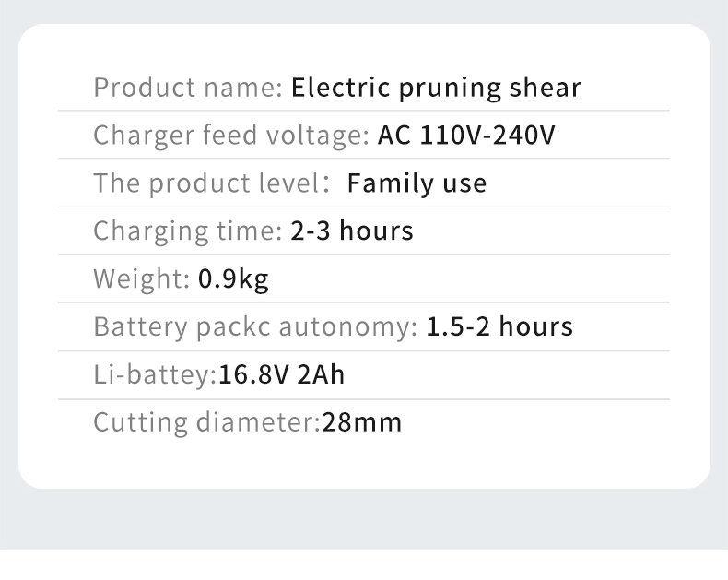The width and height of the screenshot is (728, 580).
Task: Click the "Charger feed voltage:" label
Action: coord(231,136)
